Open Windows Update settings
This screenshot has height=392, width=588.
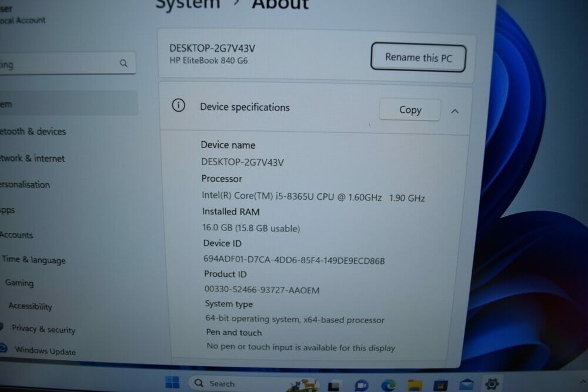(x=45, y=350)
